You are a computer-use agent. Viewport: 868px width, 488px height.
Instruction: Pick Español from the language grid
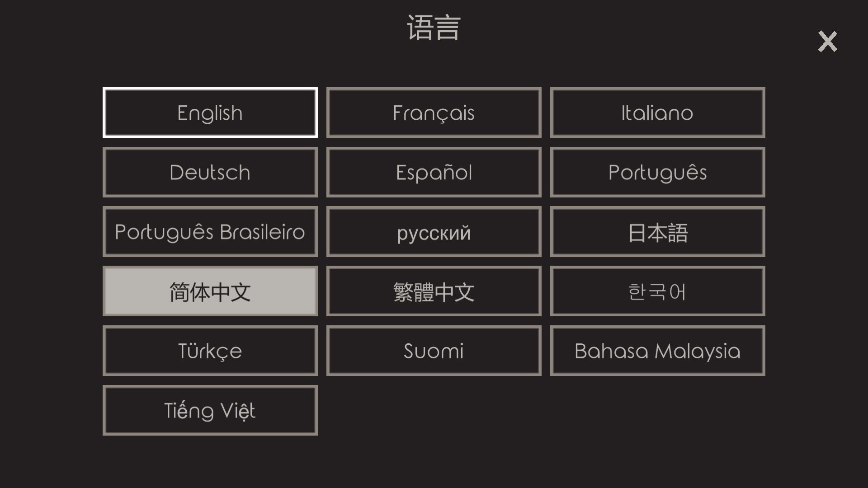pos(434,172)
